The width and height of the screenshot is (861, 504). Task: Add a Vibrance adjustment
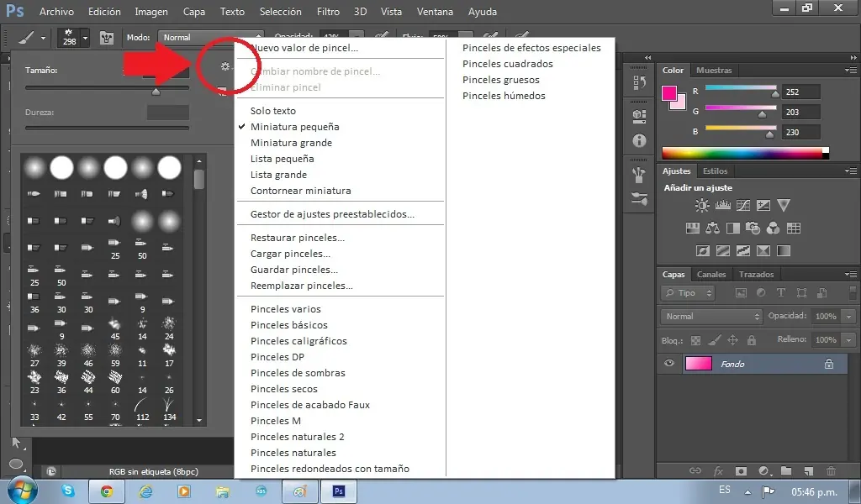click(784, 206)
